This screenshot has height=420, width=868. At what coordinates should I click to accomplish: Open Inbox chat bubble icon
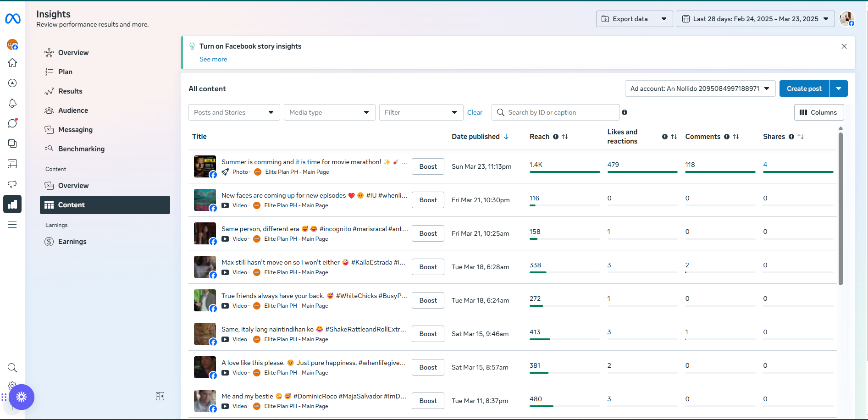12,123
